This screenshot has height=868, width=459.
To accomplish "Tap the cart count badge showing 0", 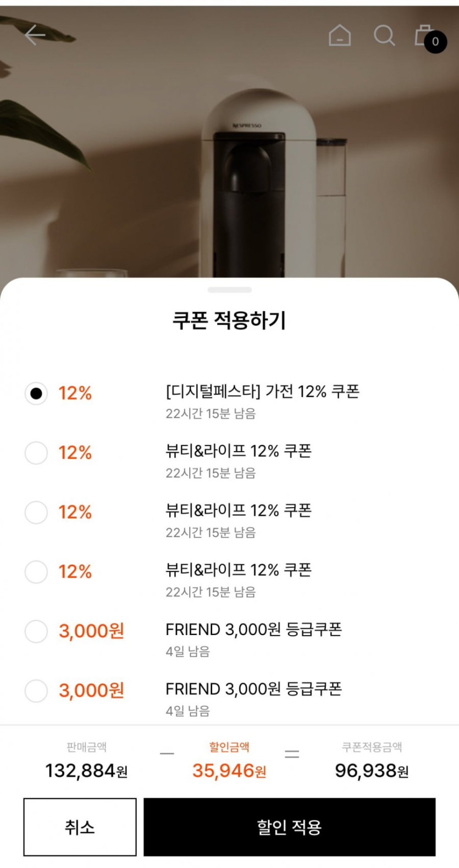I will click(435, 42).
